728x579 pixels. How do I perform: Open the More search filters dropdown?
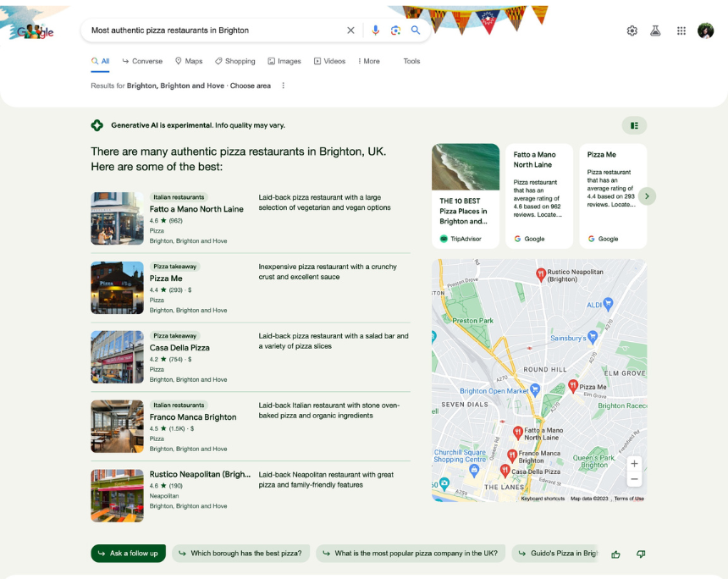pos(368,61)
